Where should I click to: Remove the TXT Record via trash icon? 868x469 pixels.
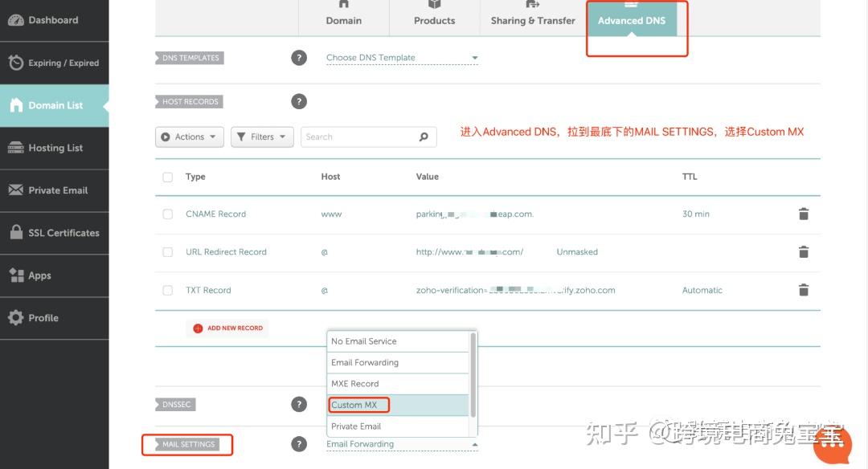pos(803,291)
